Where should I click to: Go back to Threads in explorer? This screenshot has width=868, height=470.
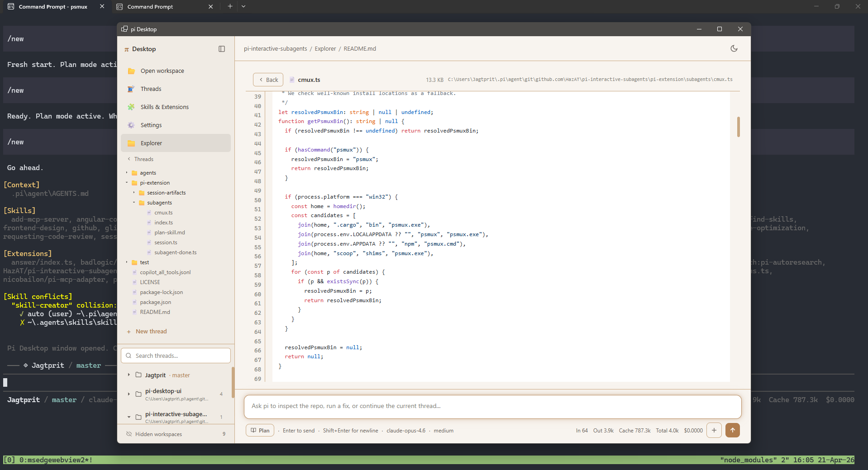(x=141, y=159)
